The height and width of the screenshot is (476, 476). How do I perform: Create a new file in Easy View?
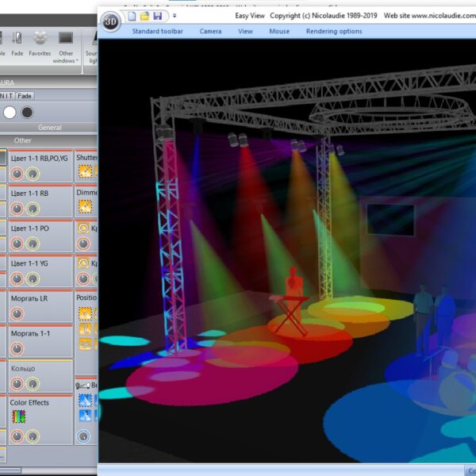click(x=132, y=16)
